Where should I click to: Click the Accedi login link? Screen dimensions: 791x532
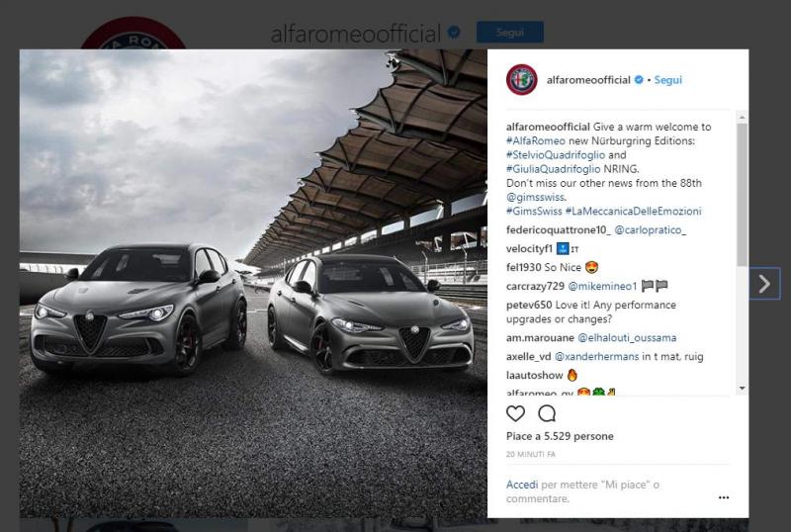pos(521,486)
